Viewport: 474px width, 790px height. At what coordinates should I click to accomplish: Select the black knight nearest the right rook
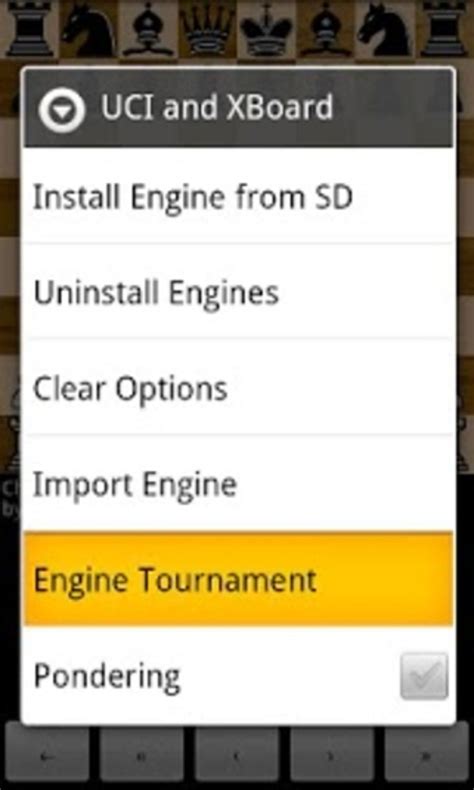[385, 29]
